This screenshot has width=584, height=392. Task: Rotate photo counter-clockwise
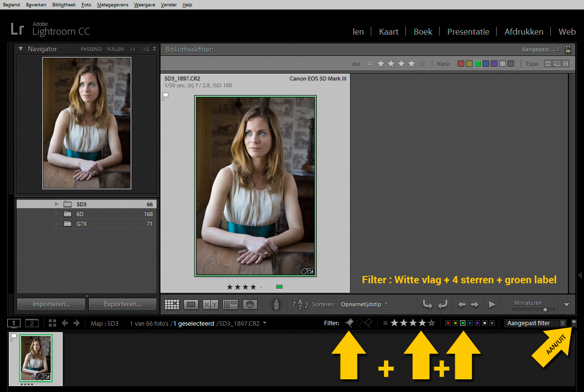tap(427, 305)
